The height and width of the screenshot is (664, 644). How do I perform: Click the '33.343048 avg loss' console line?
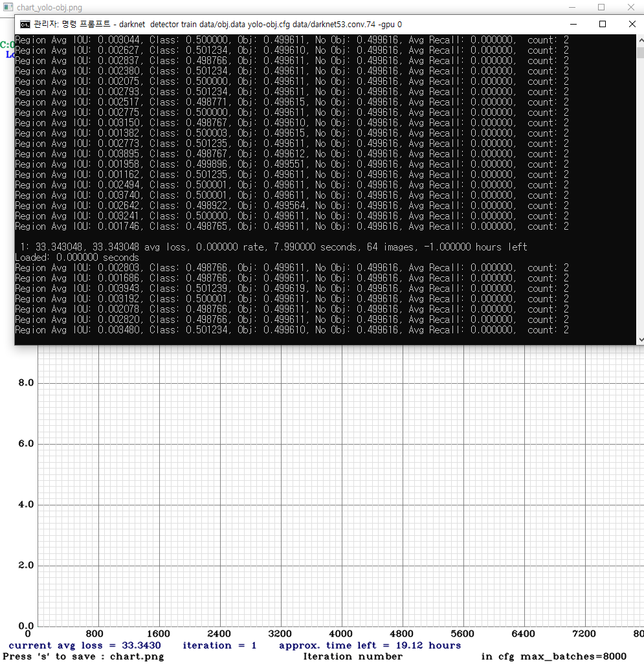tap(274, 247)
